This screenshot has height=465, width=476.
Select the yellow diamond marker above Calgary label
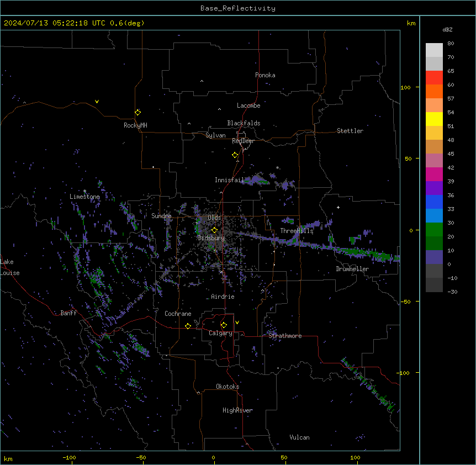(x=224, y=325)
